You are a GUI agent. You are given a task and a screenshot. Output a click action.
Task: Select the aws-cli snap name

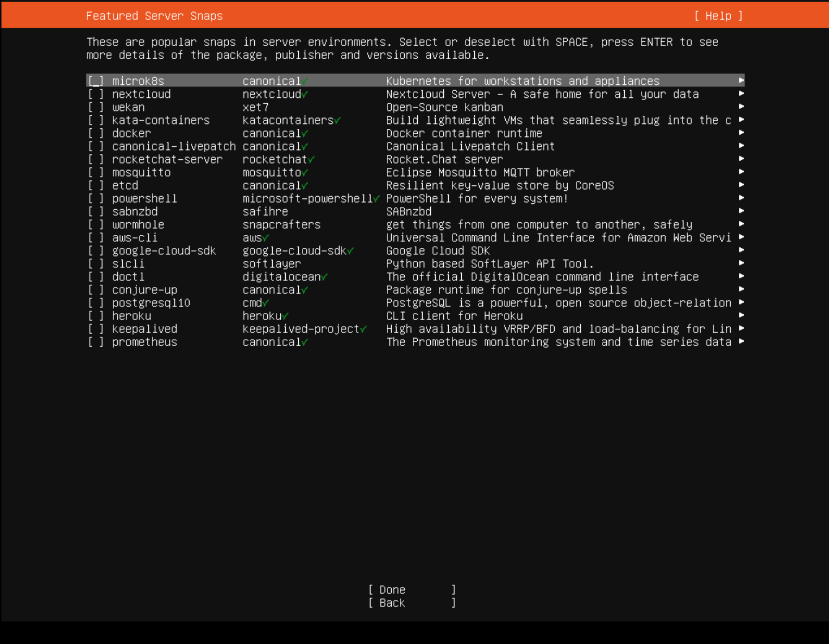[135, 237]
